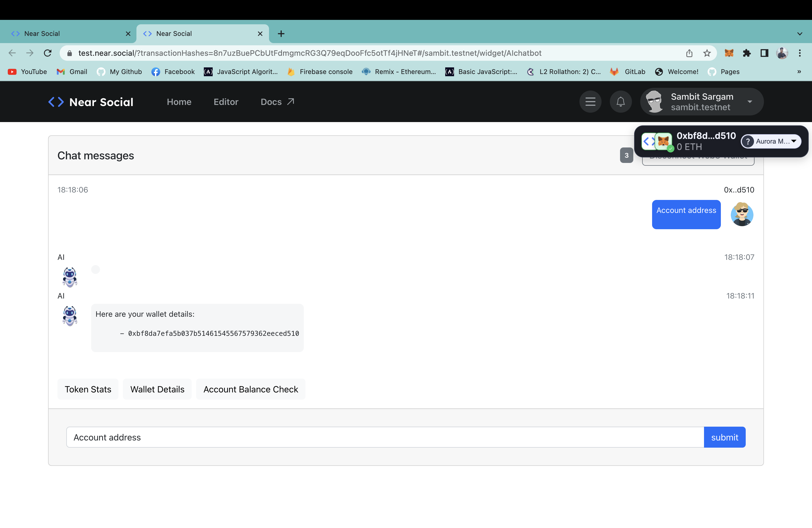Viewport: 812px width, 528px height.
Task: Click the Near Social logo
Action: coord(91,102)
